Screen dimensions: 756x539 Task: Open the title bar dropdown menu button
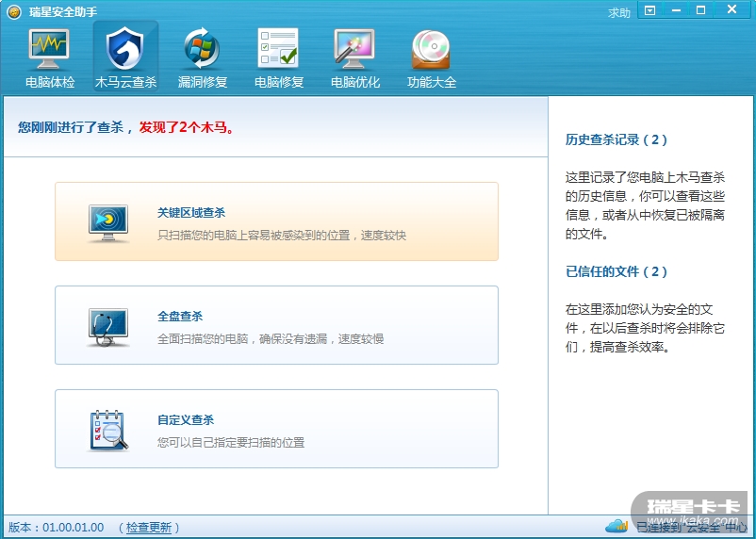pos(650,11)
